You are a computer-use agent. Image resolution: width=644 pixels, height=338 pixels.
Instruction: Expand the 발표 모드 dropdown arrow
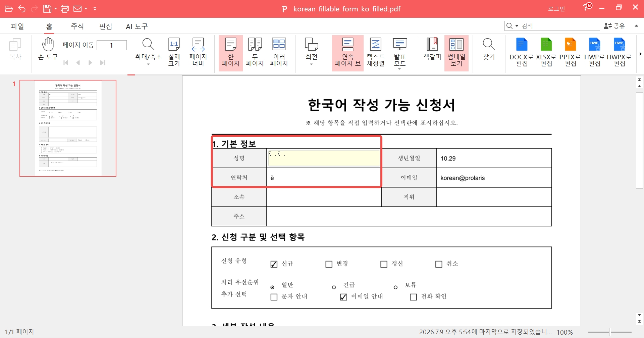399,69
